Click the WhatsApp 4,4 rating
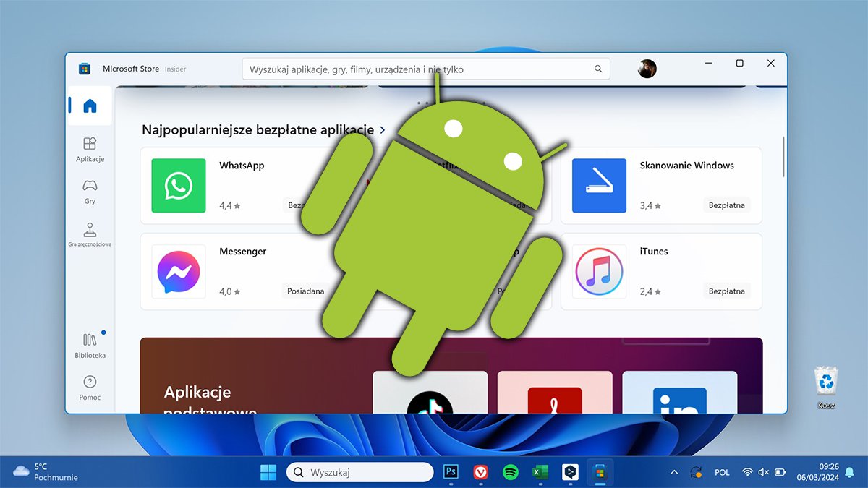 [x=229, y=206]
